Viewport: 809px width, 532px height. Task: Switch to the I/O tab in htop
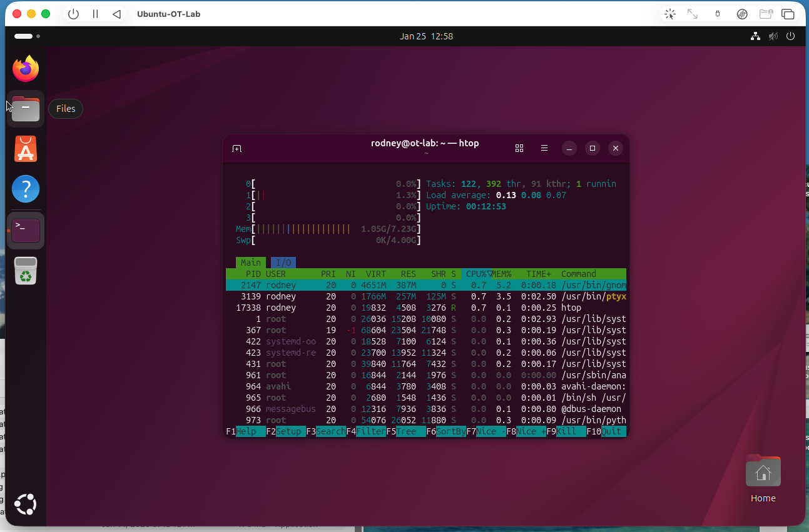tap(283, 262)
